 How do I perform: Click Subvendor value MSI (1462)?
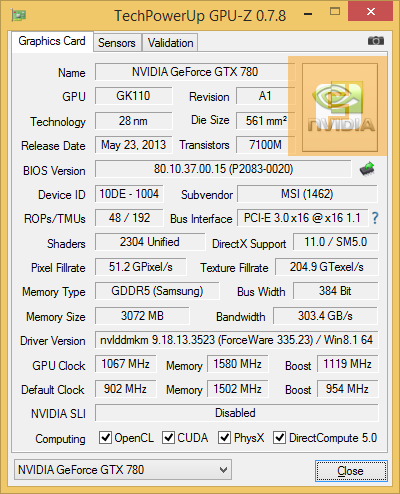(x=307, y=194)
